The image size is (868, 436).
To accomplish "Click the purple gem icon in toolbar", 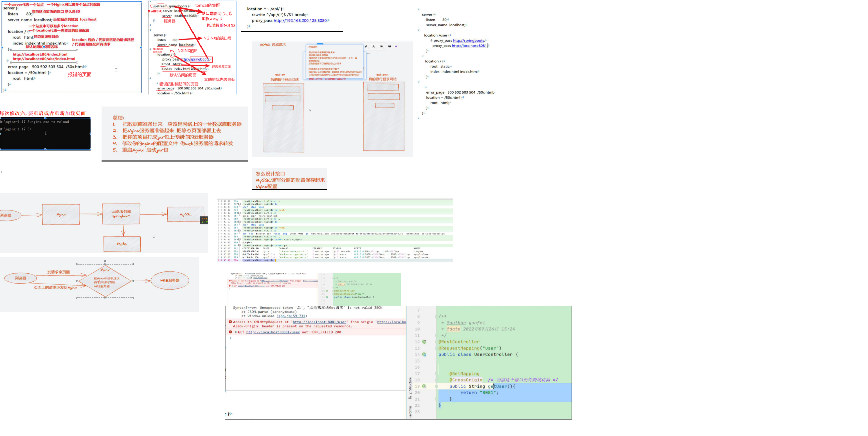I will pos(396,46).
